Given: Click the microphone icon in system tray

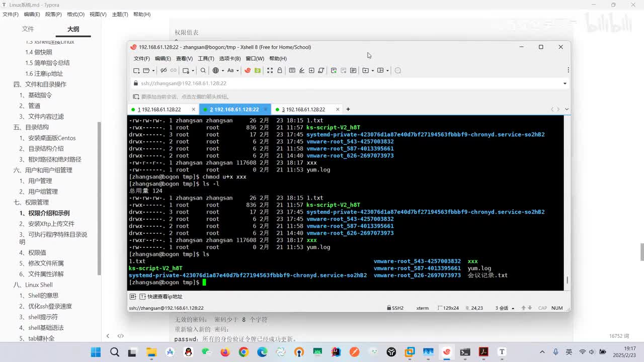Looking at the screenshot, I should click(x=556, y=352).
